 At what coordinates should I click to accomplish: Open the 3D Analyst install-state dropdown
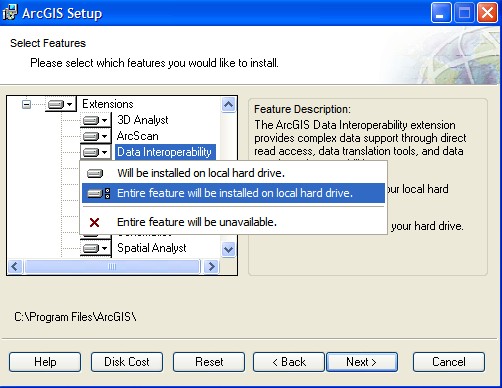95,120
